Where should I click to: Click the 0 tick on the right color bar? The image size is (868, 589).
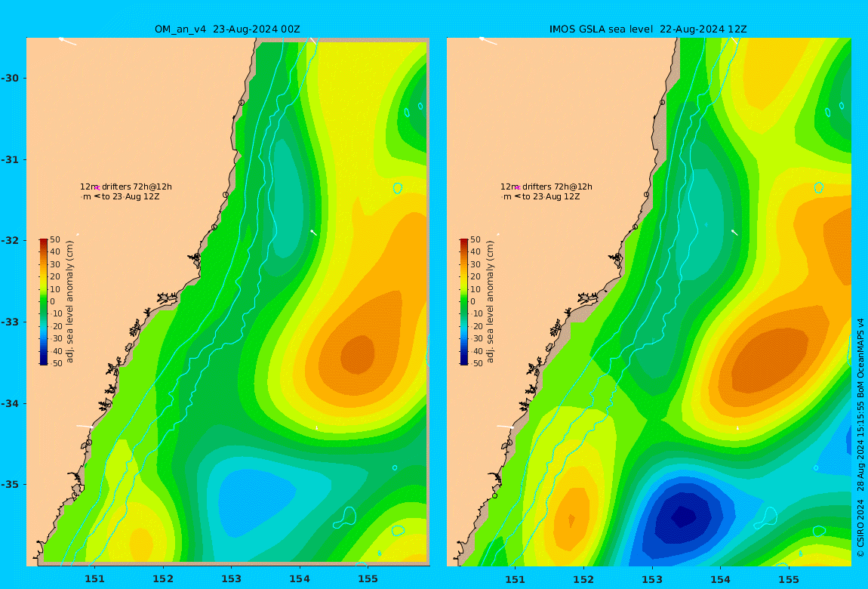pos(472,302)
